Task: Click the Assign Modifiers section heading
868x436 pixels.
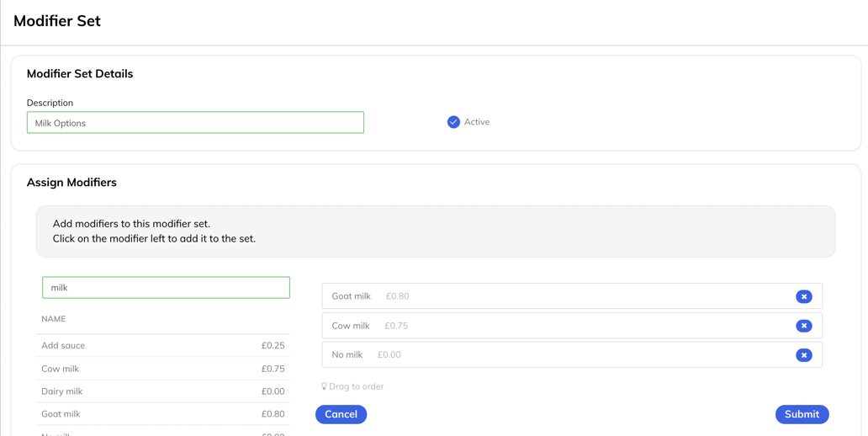Action: click(x=71, y=183)
